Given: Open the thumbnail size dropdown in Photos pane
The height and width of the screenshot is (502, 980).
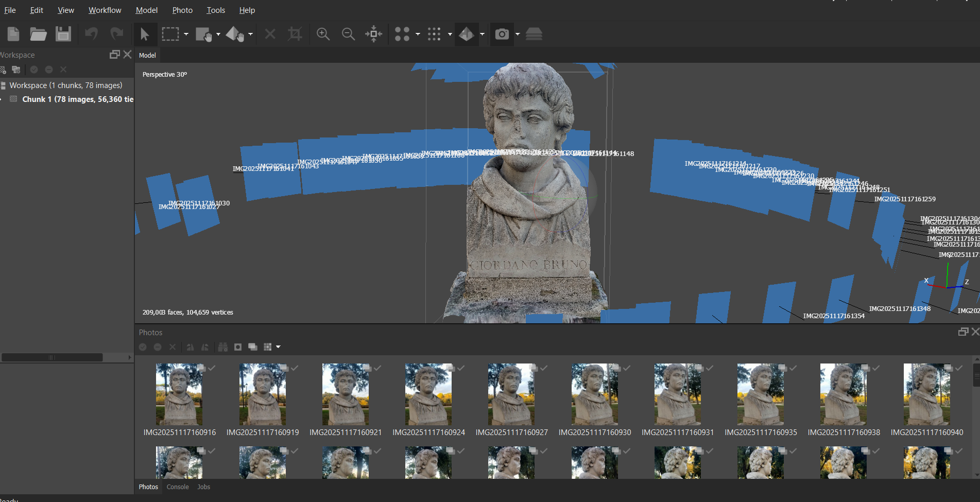Looking at the screenshot, I should [x=279, y=347].
